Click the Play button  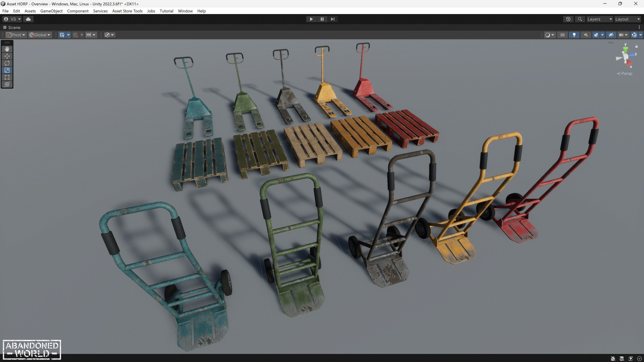point(311,19)
